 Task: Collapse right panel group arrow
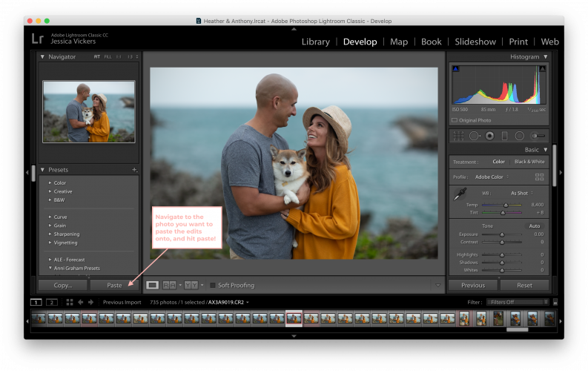coord(561,173)
